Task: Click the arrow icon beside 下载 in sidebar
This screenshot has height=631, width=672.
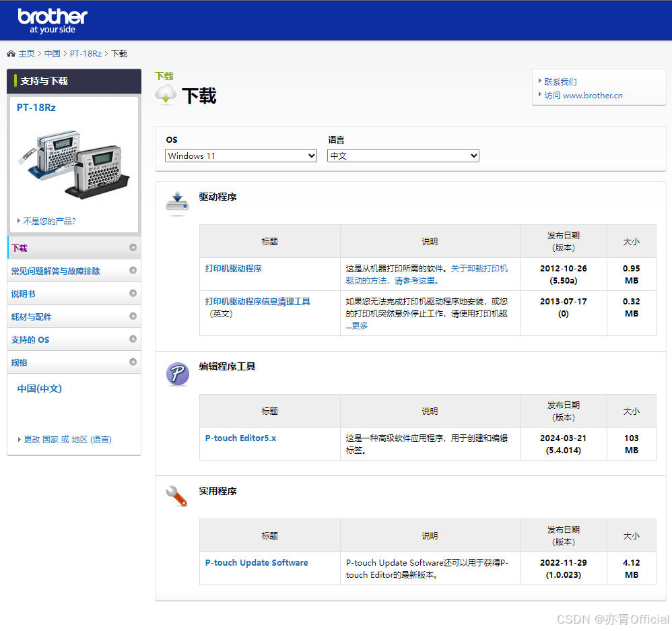Action: (133, 247)
